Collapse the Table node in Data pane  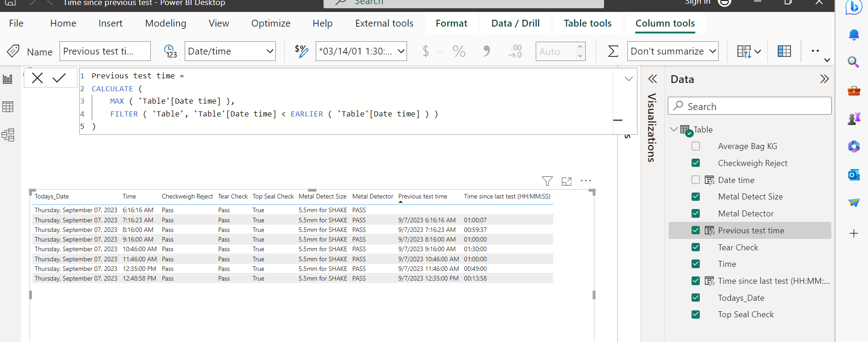(674, 130)
